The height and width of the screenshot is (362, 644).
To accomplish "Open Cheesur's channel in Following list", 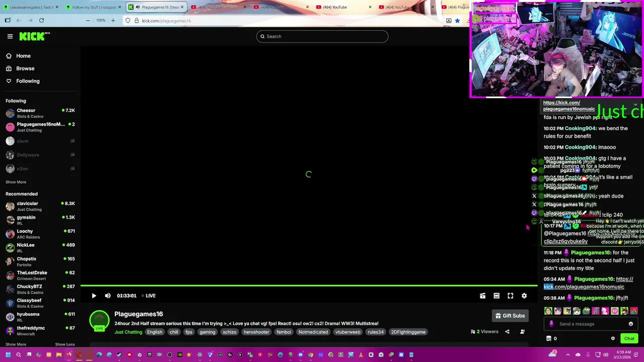I will [40, 113].
